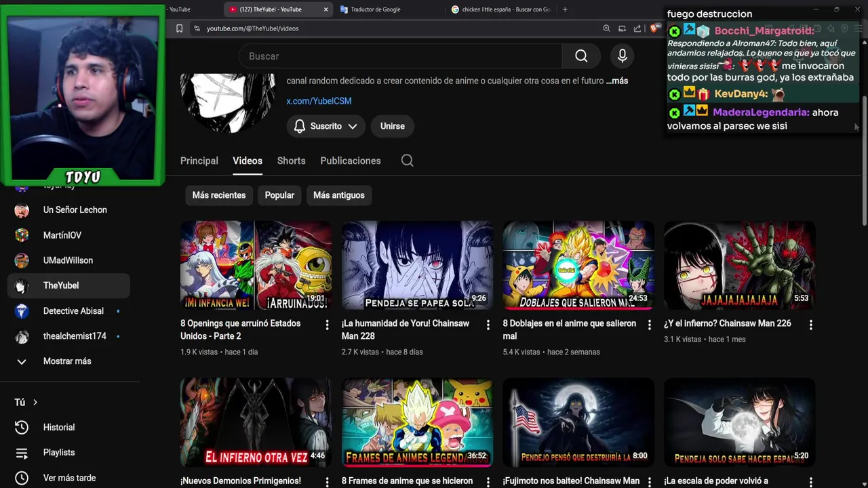Click '5.4 K vistas • hace 2 semanas' text
Image resolution: width=868 pixels, height=488 pixels.
551,352
